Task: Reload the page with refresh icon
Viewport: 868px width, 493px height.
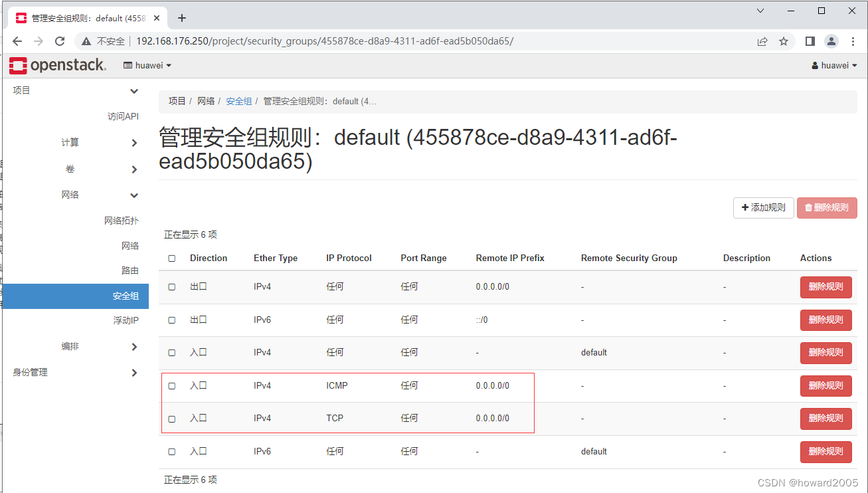Action: coord(60,41)
